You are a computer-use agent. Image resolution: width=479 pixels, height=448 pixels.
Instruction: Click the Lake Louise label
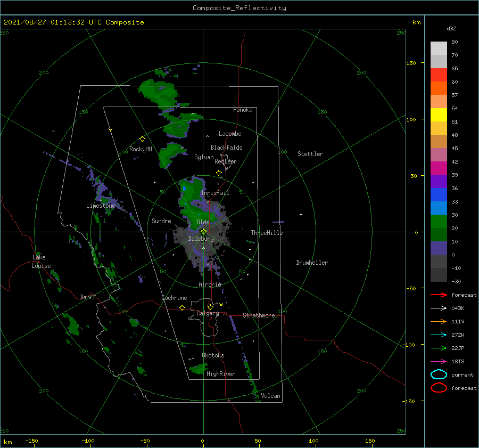(41, 262)
